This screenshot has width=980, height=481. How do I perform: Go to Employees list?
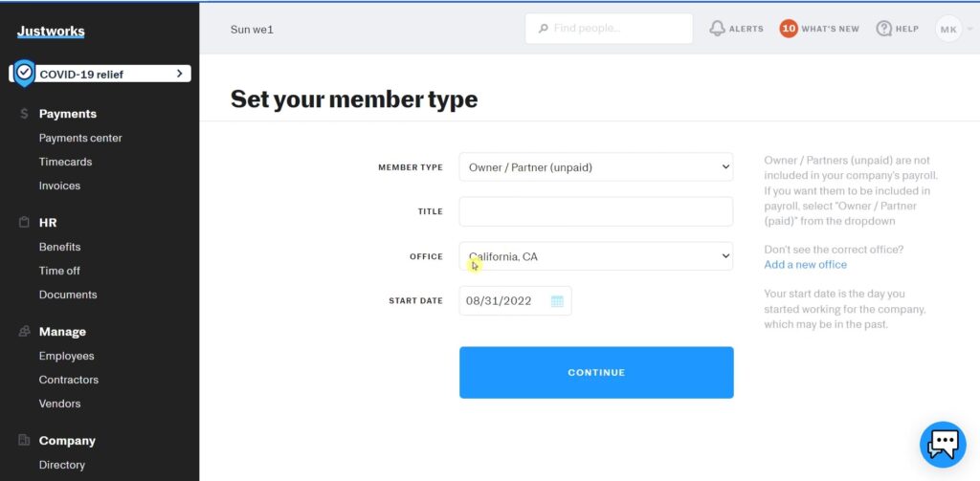click(66, 356)
